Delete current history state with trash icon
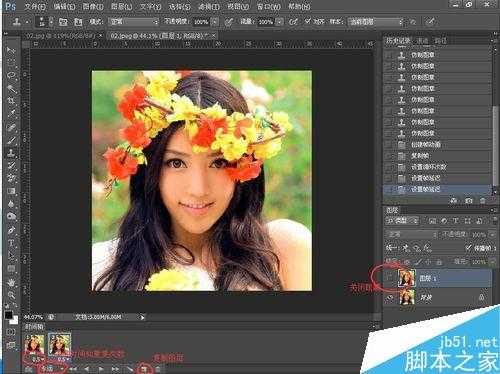The height and width of the screenshot is (374, 500). pyautogui.click(x=482, y=201)
